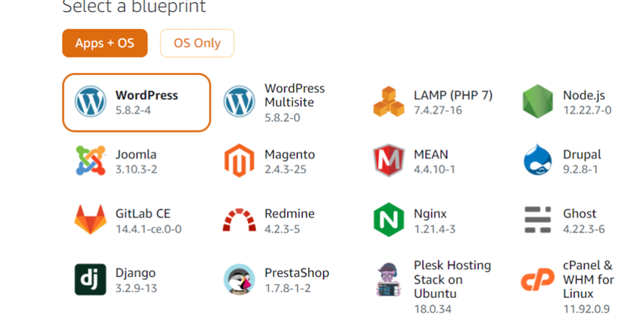The image size is (644, 333).
Task: Click the selected WordPress blueprint name
Action: [147, 96]
